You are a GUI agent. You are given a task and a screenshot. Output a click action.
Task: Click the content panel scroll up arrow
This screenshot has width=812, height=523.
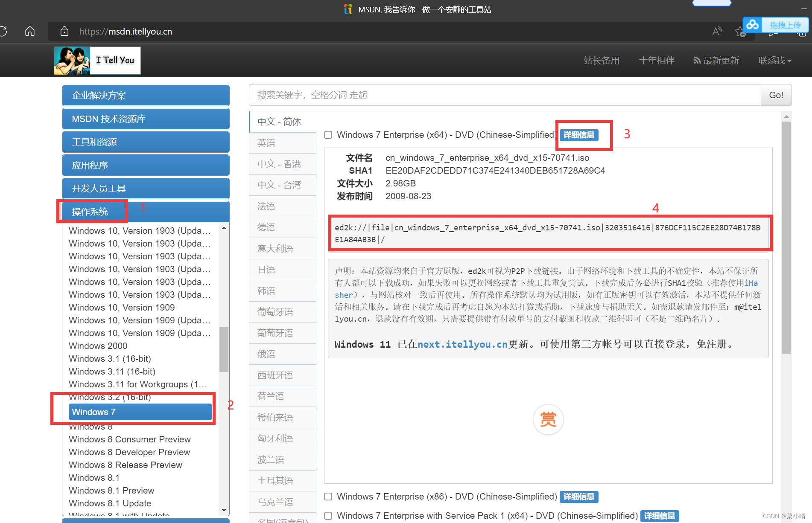[x=786, y=116]
